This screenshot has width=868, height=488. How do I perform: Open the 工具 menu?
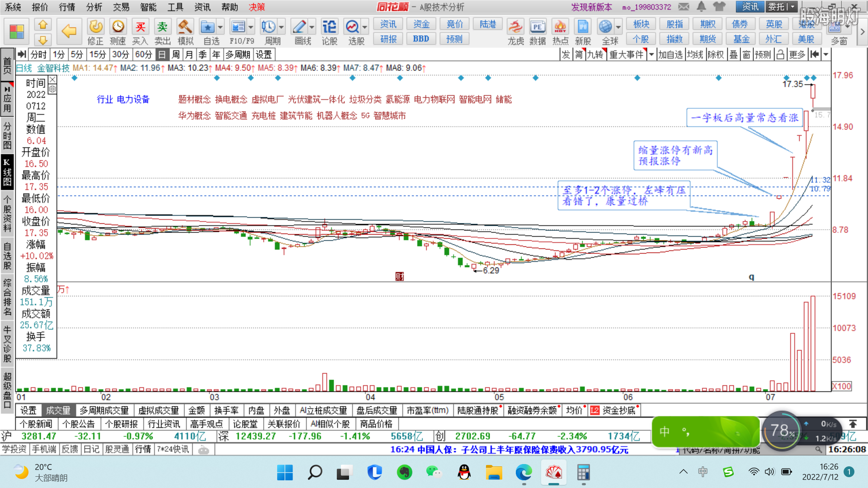[x=175, y=7]
